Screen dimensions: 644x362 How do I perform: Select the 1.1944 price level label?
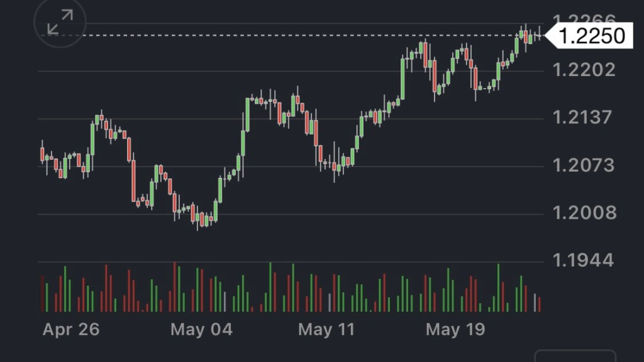[583, 260]
